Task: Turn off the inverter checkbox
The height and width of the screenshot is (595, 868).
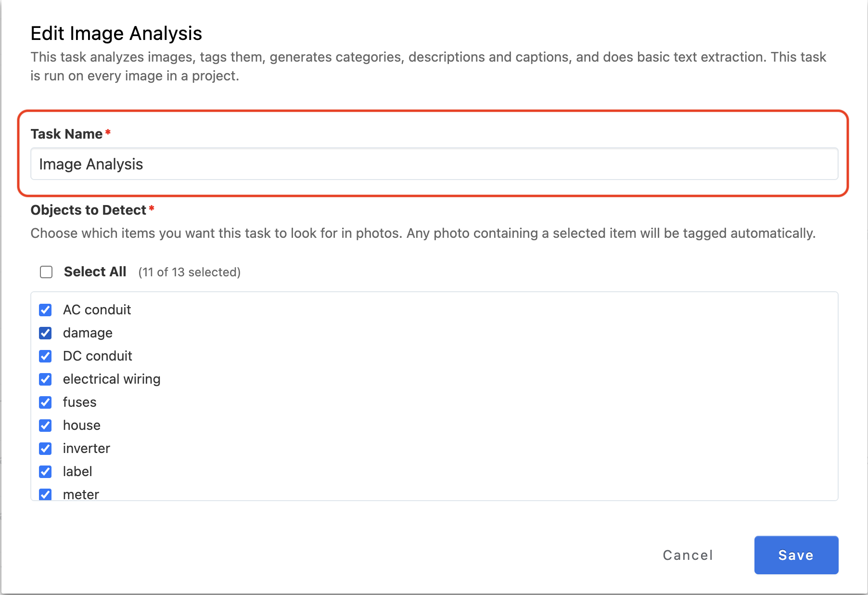Action: tap(46, 449)
